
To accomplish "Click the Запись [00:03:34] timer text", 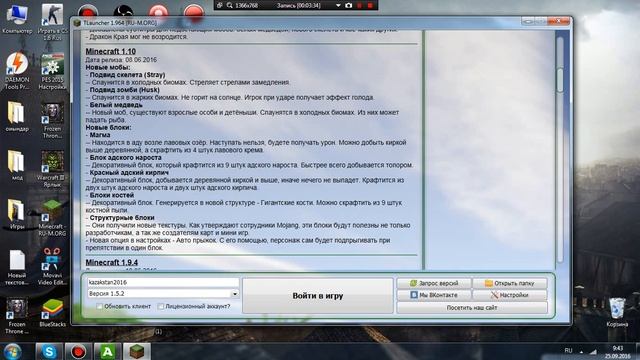I will pyautogui.click(x=298, y=5).
